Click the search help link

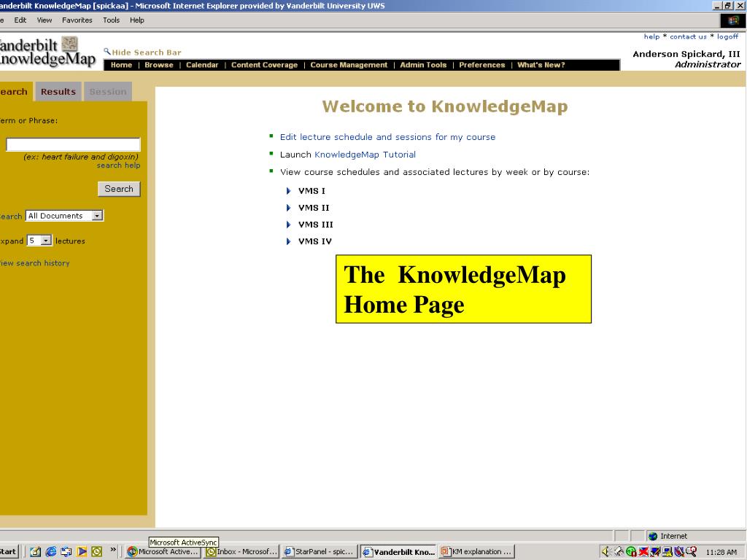[119, 166]
